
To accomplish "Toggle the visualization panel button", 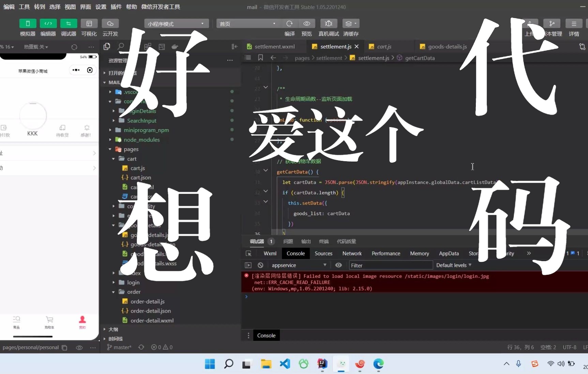I will [x=89, y=24].
